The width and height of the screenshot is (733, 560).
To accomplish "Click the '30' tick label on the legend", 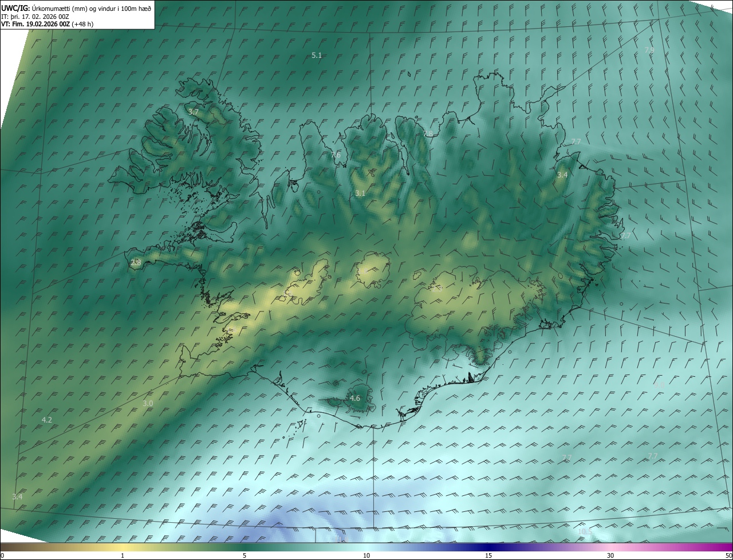I will [610, 555].
